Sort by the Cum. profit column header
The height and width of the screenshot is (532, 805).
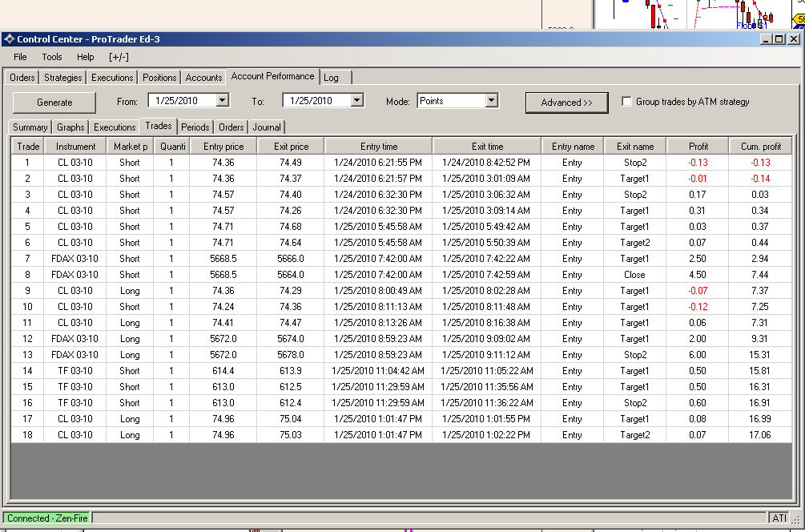(x=760, y=147)
